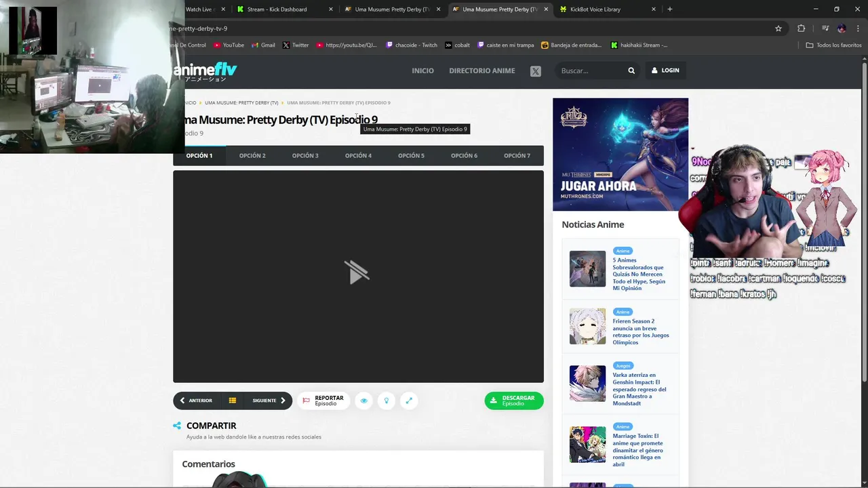This screenshot has width=868, height=488.
Task: Toggle the eye icon to mark episode seen
Action: [363, 401]
